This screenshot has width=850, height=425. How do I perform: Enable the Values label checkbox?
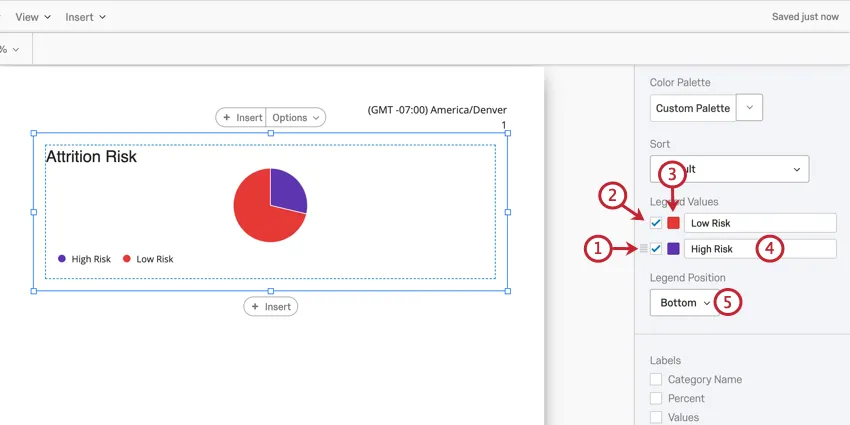click(656, 417)
